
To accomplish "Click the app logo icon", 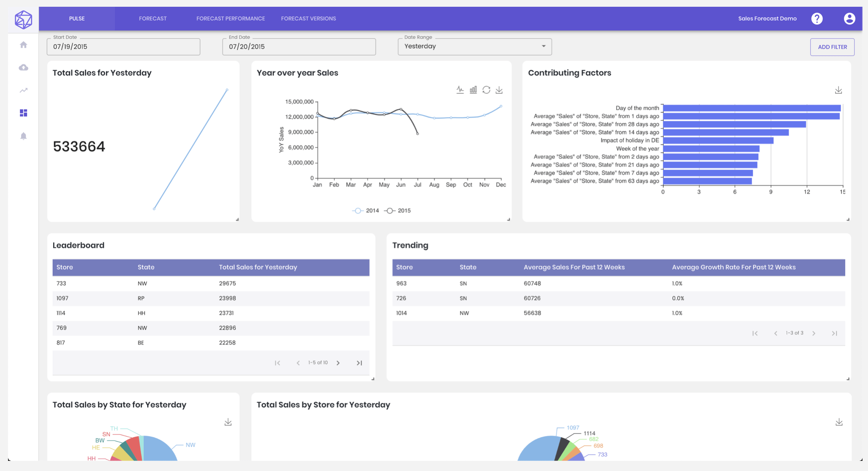I will (x=23, y=19).
